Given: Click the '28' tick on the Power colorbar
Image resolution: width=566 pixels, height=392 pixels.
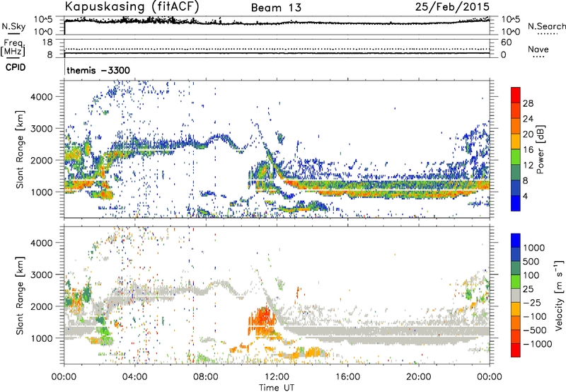Looking at the screenshot, I should (528, 103).
